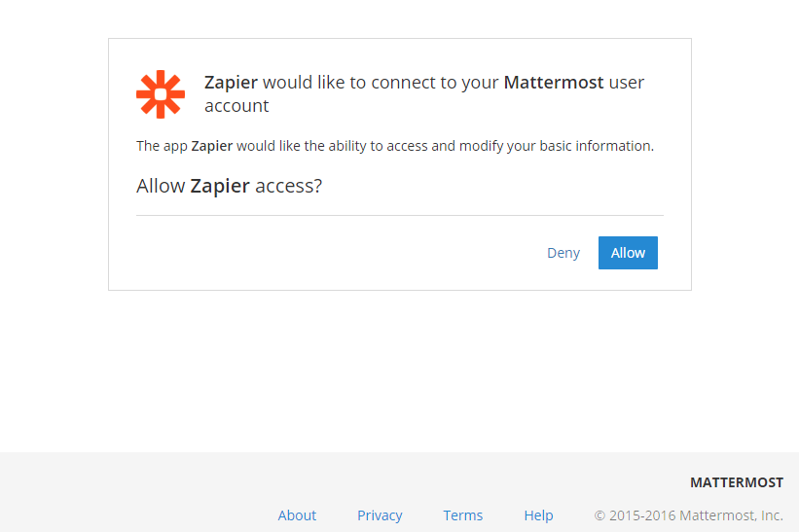
Task: Open the Help link in footer
Action: click(538, 515)
